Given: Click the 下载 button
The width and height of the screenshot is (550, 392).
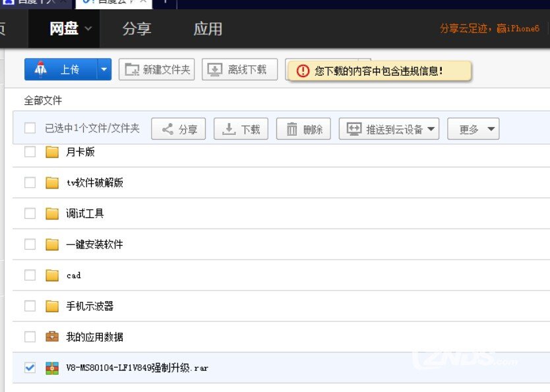Looking at the screenshot, I should coord(241,129).
